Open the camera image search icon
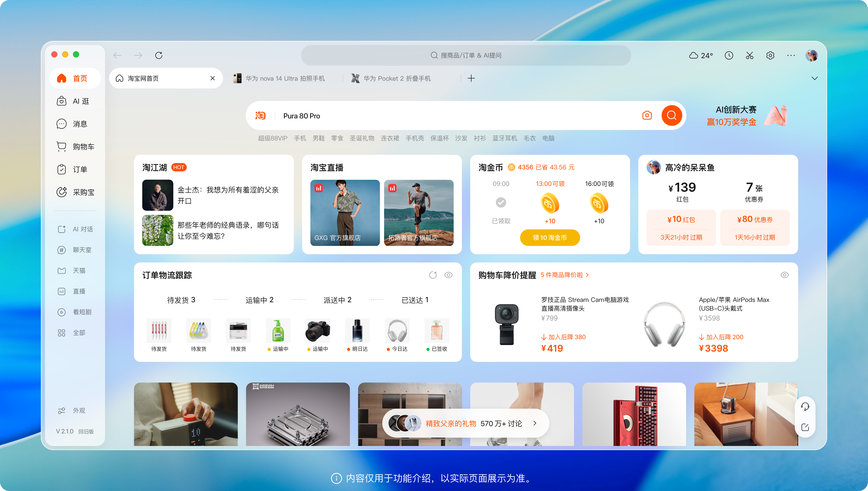 click(x=647, y=115)
